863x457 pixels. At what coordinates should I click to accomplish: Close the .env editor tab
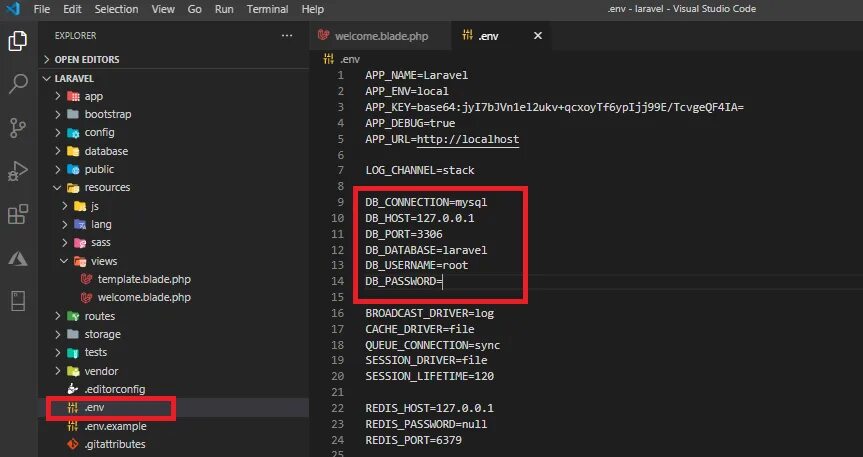[x=538, y=36]
